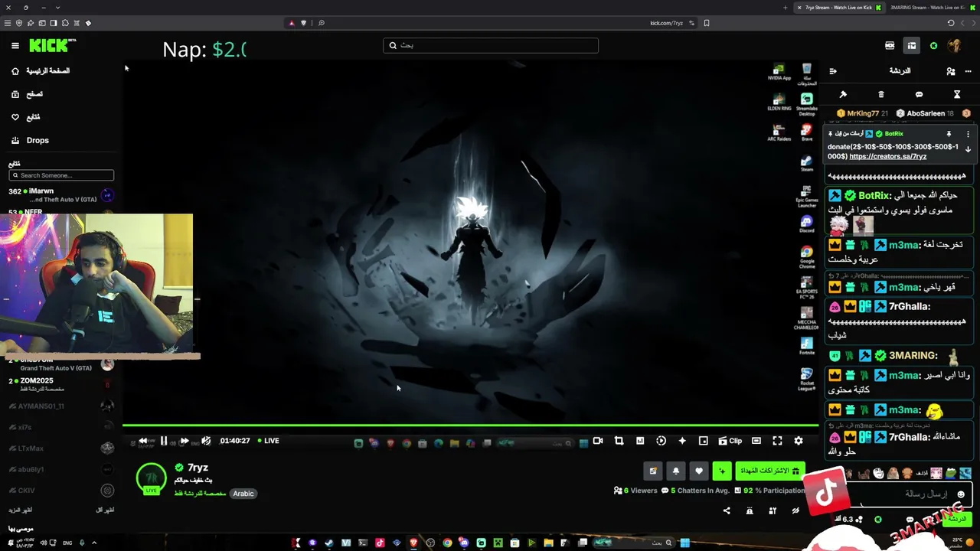Open the chat bubble tool in chat toolbar

click(x=919, y=94)
